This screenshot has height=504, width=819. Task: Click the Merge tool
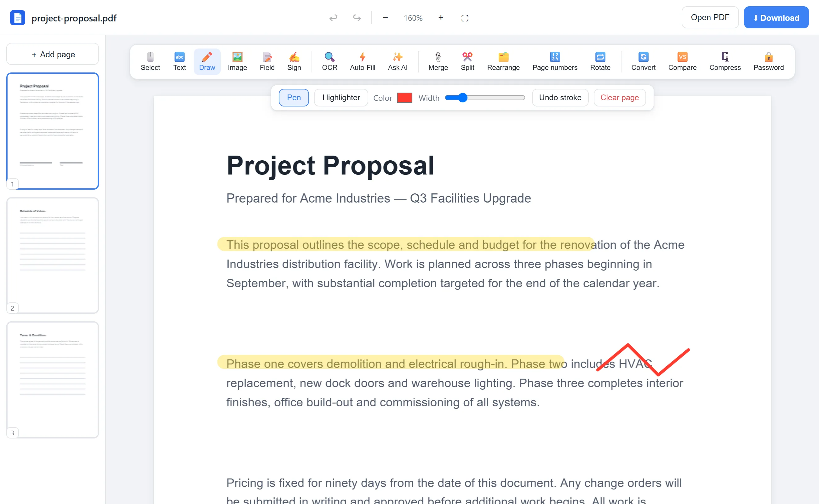[438, 62]
